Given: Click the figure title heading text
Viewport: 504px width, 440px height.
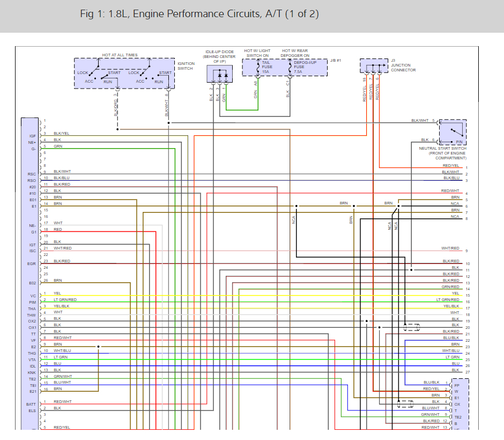Looking at the screenshot, I should click(x=199, y=14).
